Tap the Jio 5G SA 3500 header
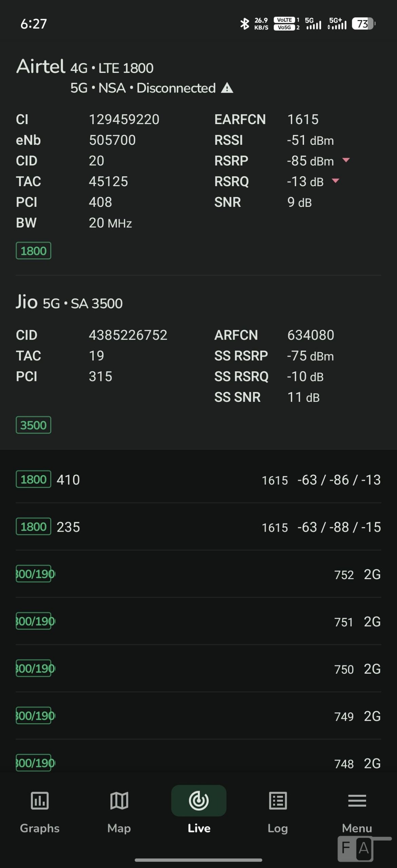Screen dimensions: 397x868 click(69, 302)
